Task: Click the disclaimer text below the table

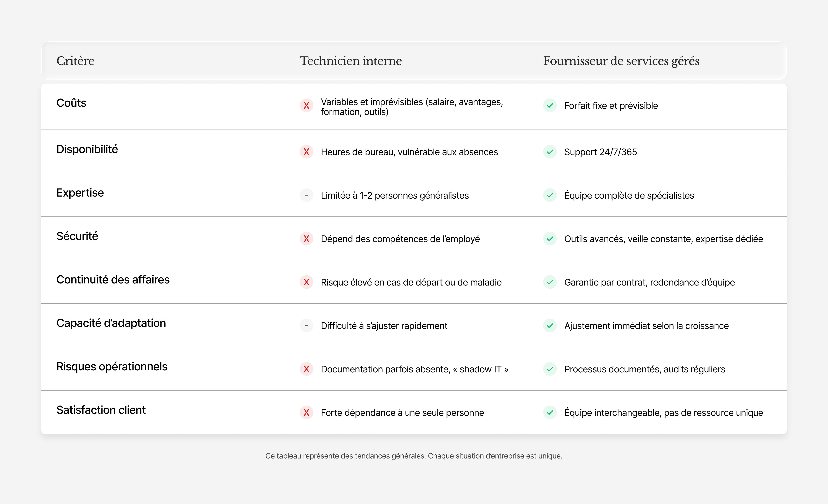Action: point(414,456)
